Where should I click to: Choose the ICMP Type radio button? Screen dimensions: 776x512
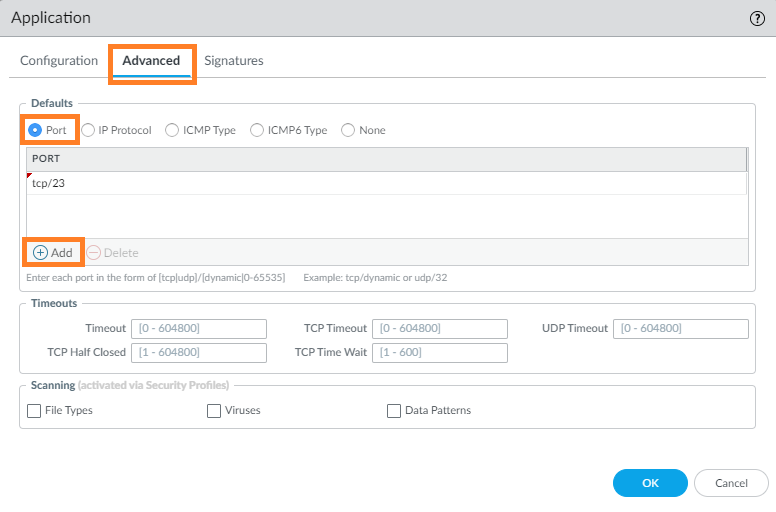173,130
